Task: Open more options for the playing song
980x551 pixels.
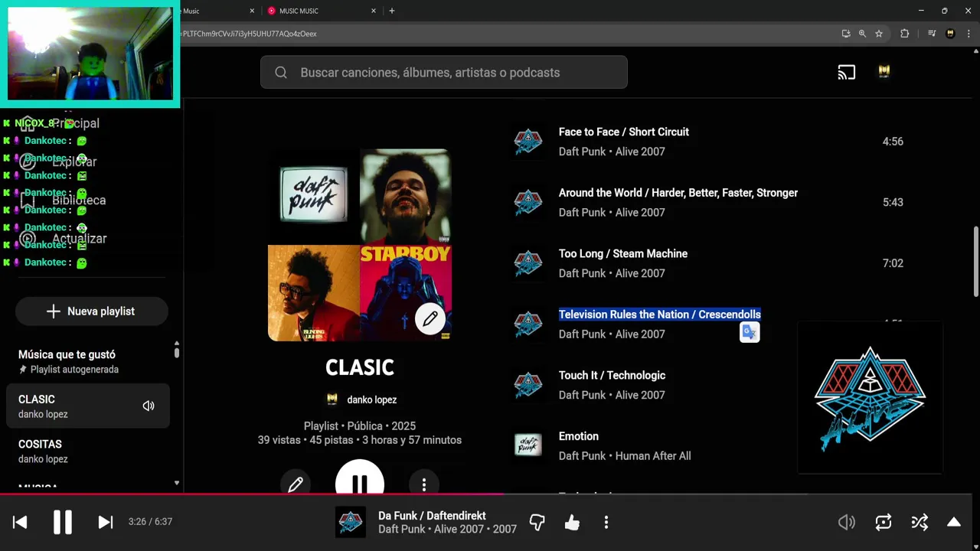Action: [x=606, y=523]
